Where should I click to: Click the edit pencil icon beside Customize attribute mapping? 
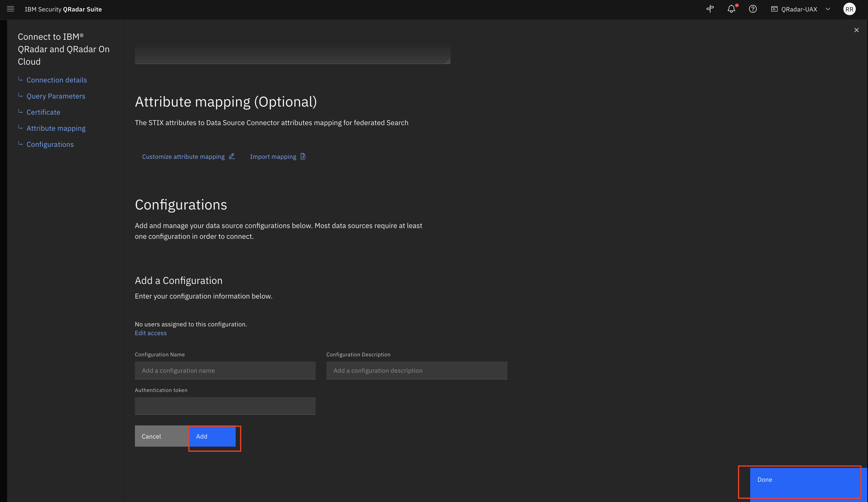click(x=232, y=156)
